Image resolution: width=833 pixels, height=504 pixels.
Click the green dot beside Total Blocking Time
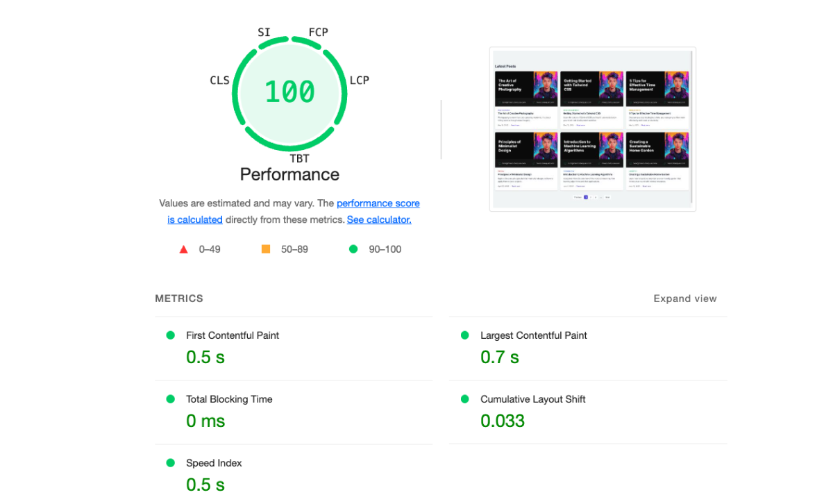[170, 399]
